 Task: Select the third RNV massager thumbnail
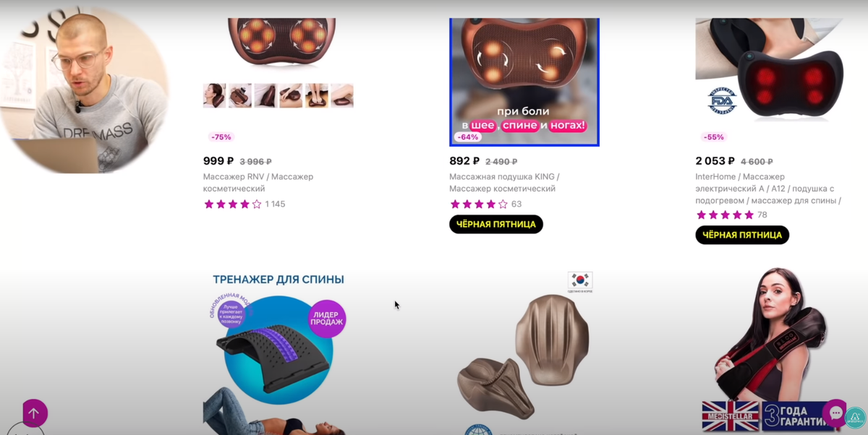265,95
